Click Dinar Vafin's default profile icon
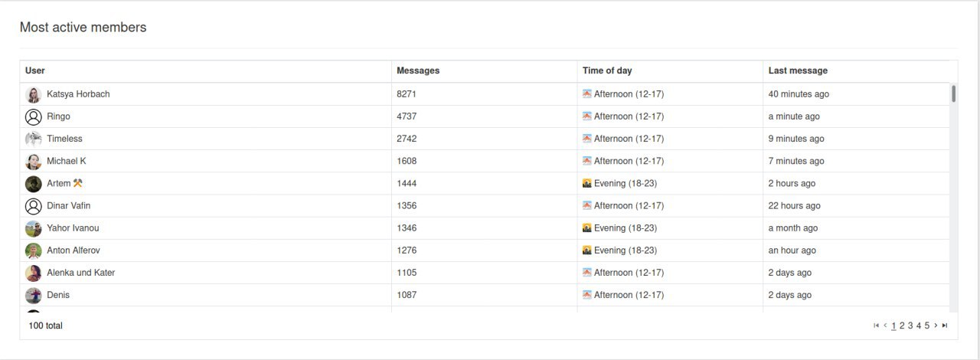980x360 pixels. 34,206
